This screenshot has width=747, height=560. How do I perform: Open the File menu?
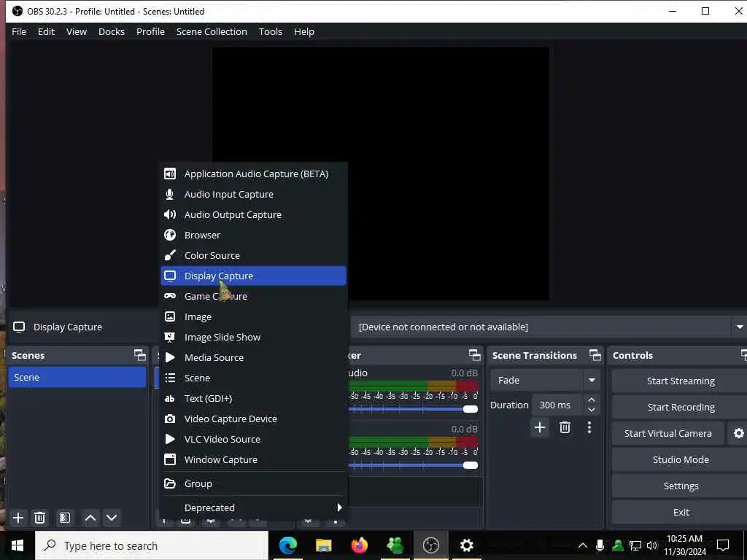pos(19,31)
